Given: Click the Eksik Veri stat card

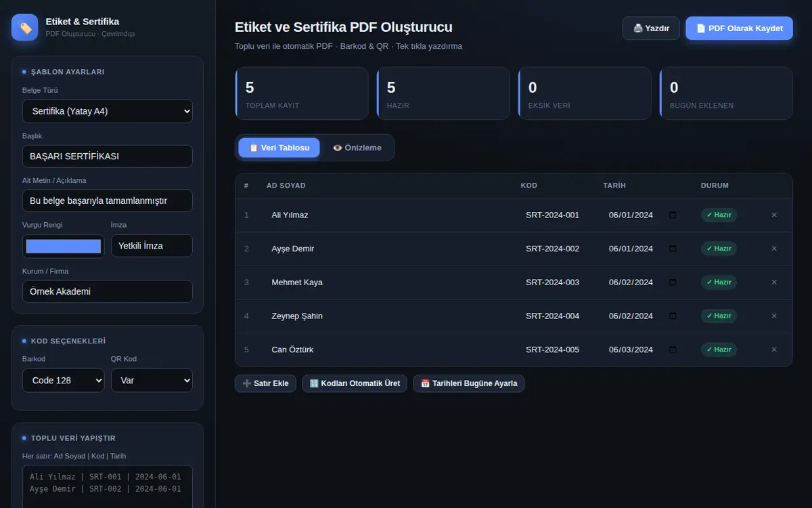Looking at the screenshot, I should point(585,93).
